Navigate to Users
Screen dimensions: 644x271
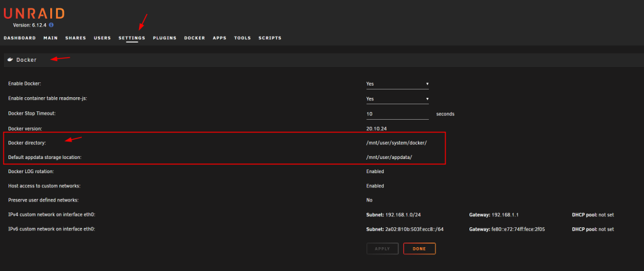pos(102,38)
